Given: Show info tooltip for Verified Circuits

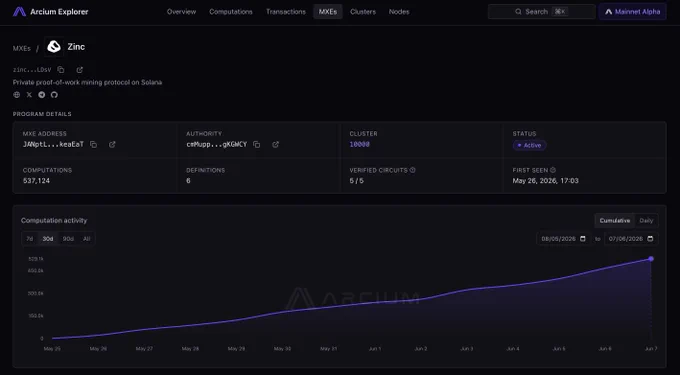Looking at the screenshot, I should (412, 170).
